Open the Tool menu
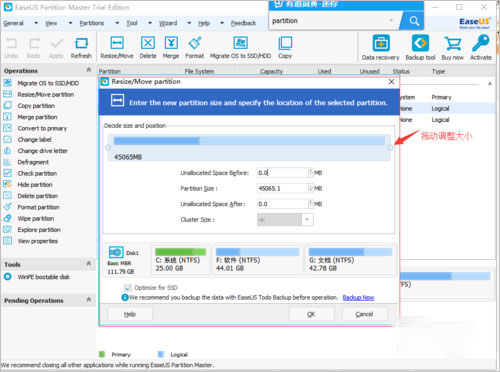Image resolution: width=500 pixels, height=372 pixels. [132, 23]
